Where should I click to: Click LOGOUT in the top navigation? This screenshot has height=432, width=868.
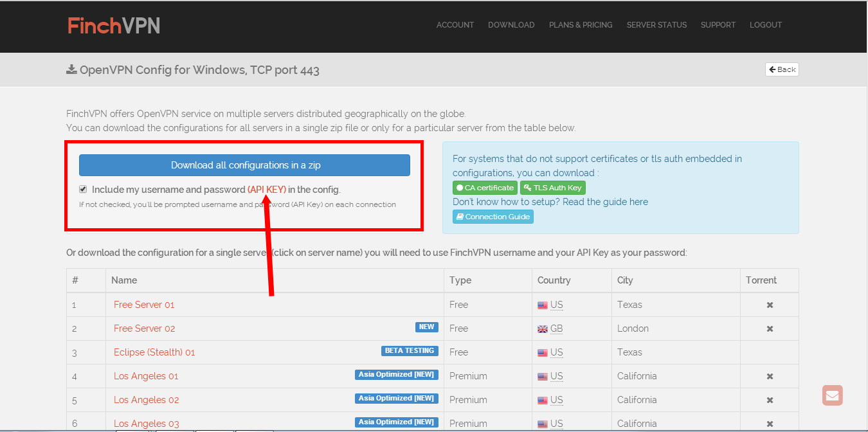766,25
